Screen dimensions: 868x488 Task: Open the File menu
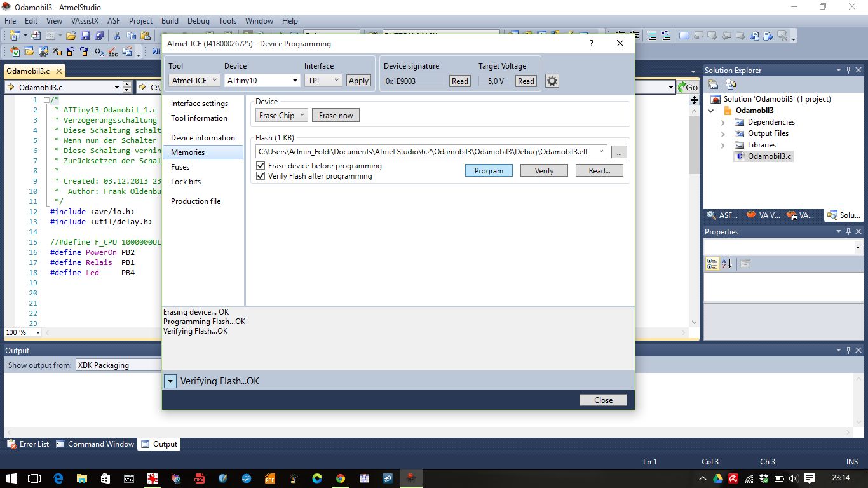(x=10, y=21)
